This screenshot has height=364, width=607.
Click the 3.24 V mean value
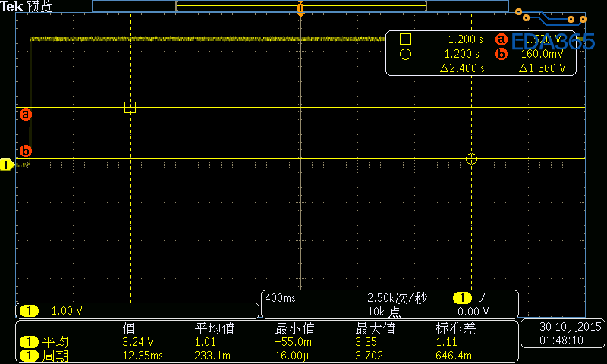[138, 342]
